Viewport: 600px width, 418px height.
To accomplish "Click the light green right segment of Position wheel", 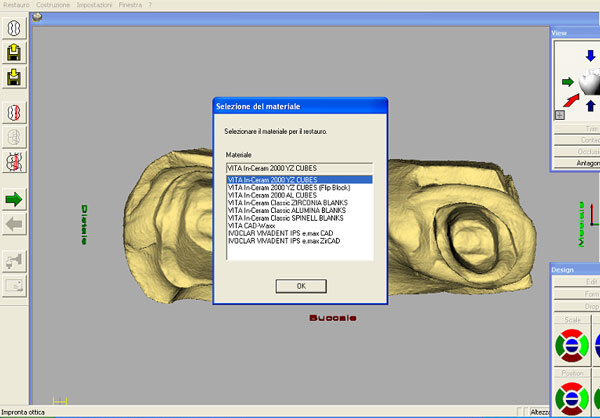I will click(584, 399).
